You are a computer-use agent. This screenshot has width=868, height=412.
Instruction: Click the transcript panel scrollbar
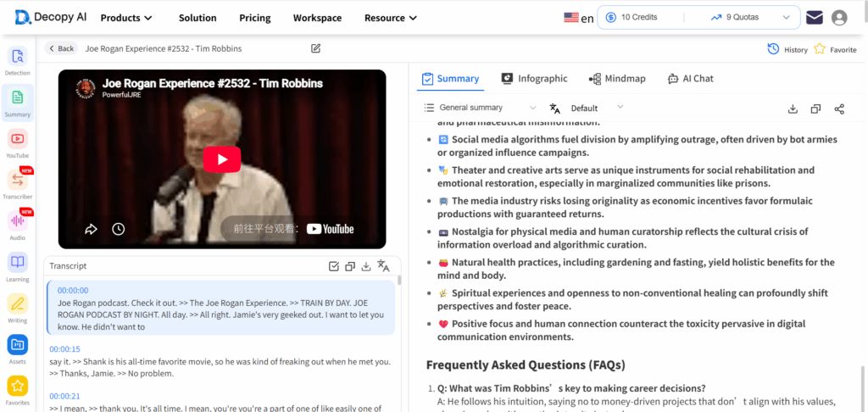coord(399,280)
